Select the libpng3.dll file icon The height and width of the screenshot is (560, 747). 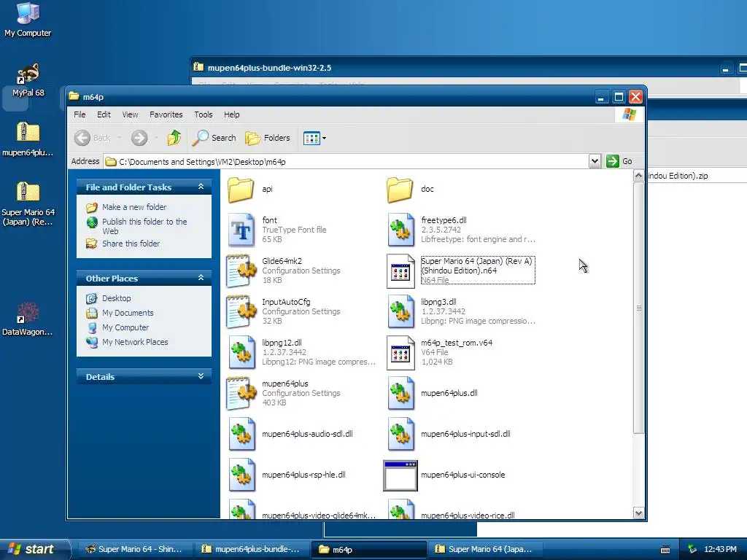(x=400, y=312)
